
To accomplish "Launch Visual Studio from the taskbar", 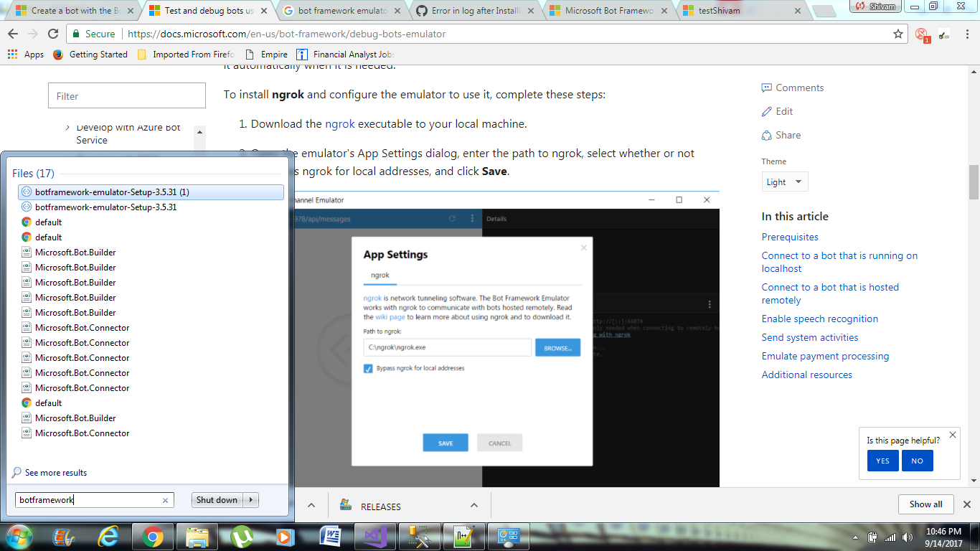I will [374, 536].
